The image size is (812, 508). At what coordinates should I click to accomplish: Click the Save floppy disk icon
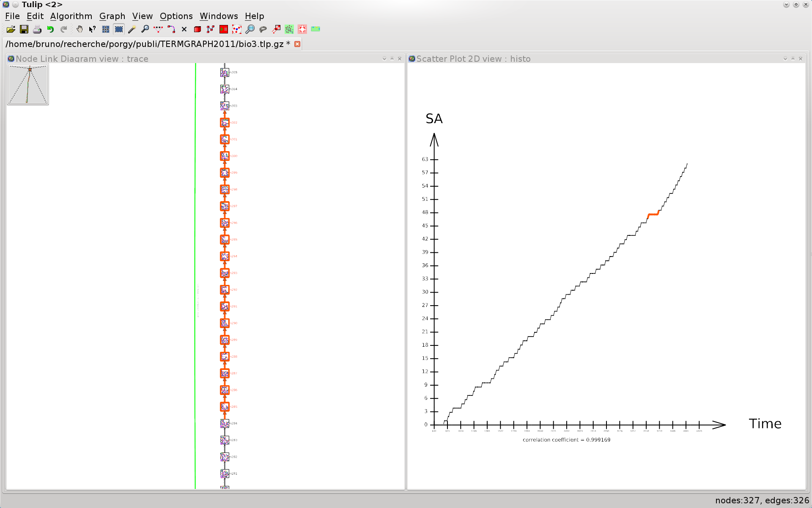click(x=24, y=29)
